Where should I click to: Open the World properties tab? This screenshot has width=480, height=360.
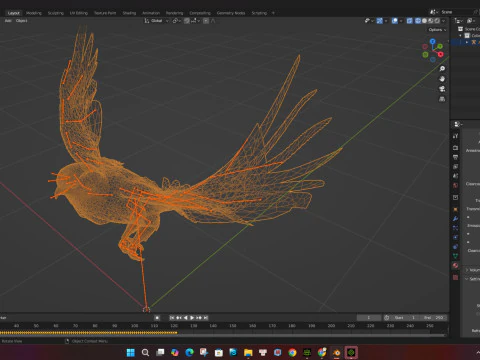[456, 185]
